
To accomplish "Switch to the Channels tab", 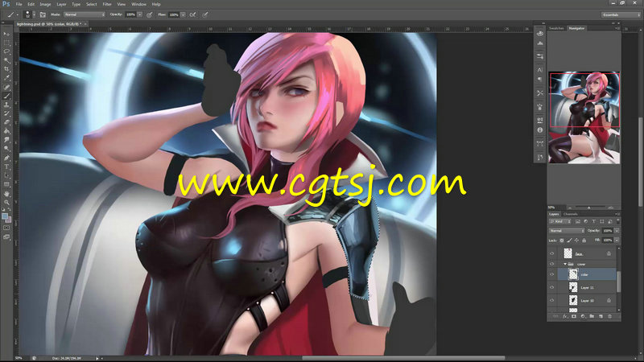I will click(x=570, y=214).
